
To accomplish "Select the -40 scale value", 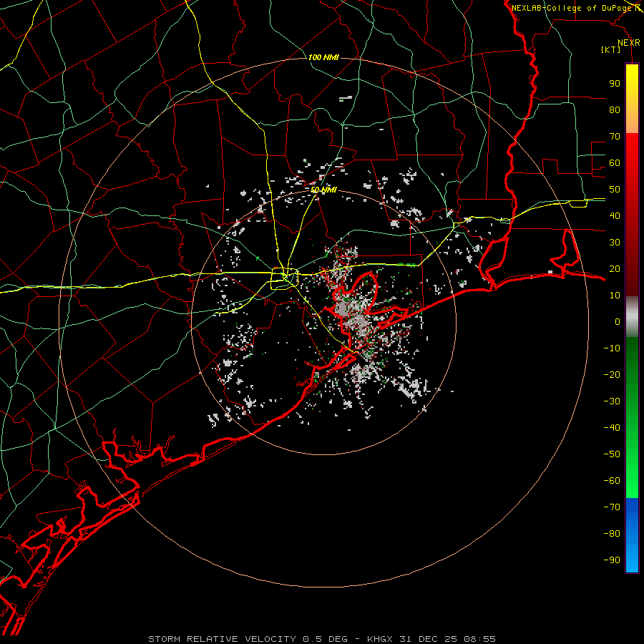I will point(612,428).
